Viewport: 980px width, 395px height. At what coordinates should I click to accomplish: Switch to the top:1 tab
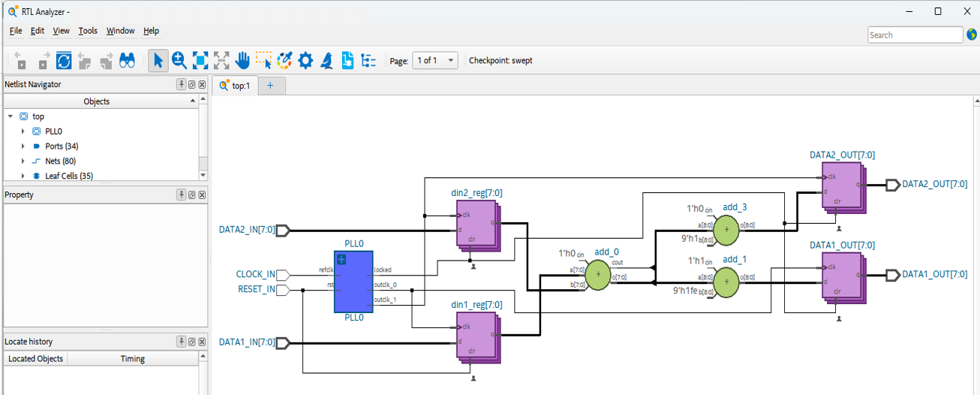[235, 86]
